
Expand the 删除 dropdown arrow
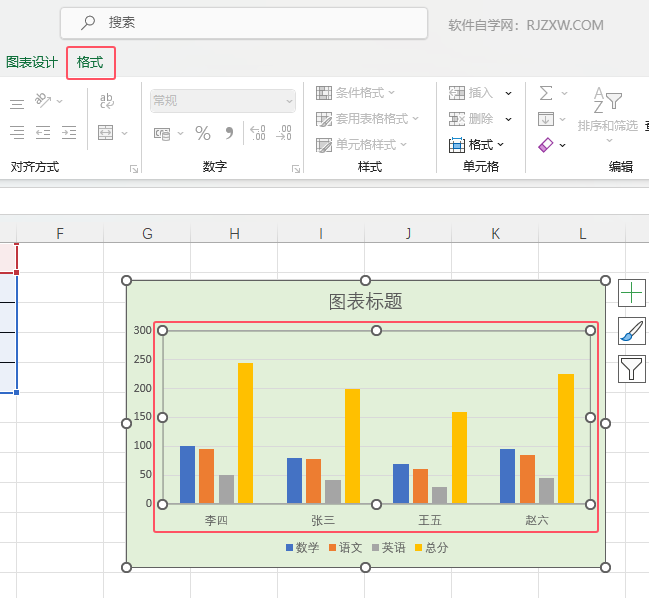tap(509, 120)
